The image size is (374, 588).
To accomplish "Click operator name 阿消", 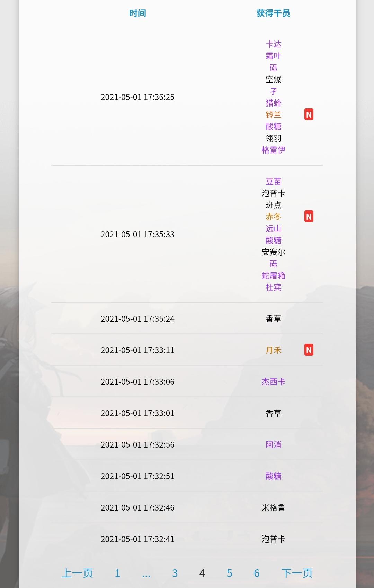I will [x=273, y=445].
